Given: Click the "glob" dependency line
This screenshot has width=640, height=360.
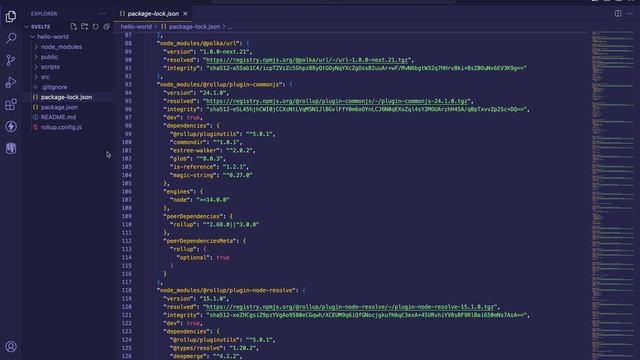Looking at the screenshot, I should pos(198,159).
